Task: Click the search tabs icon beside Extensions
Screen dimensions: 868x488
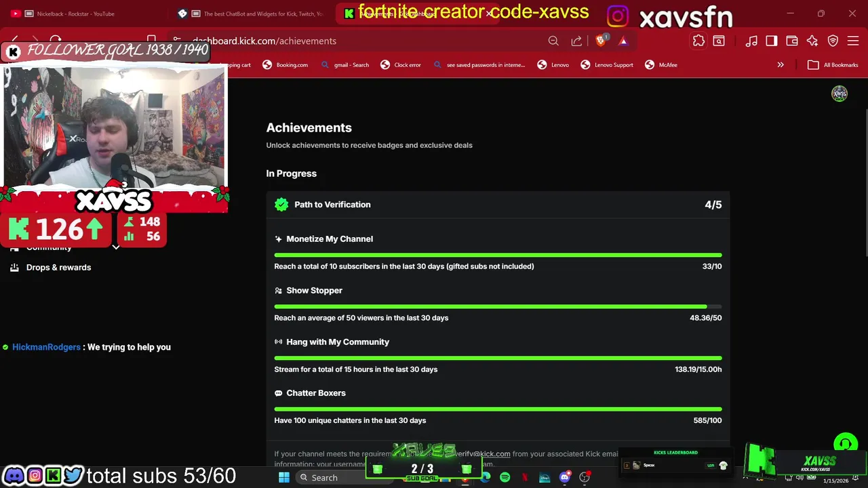Action: (719, 41)
